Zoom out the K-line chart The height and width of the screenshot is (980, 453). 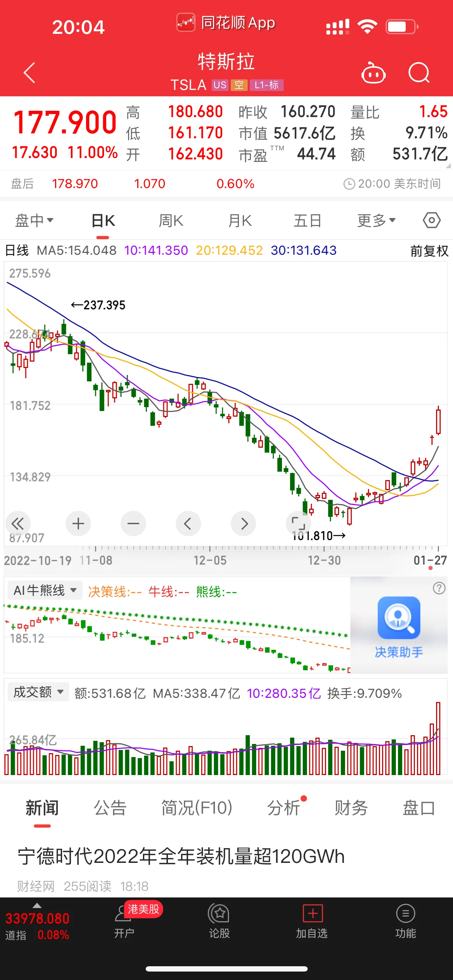[x=133, y=524]
